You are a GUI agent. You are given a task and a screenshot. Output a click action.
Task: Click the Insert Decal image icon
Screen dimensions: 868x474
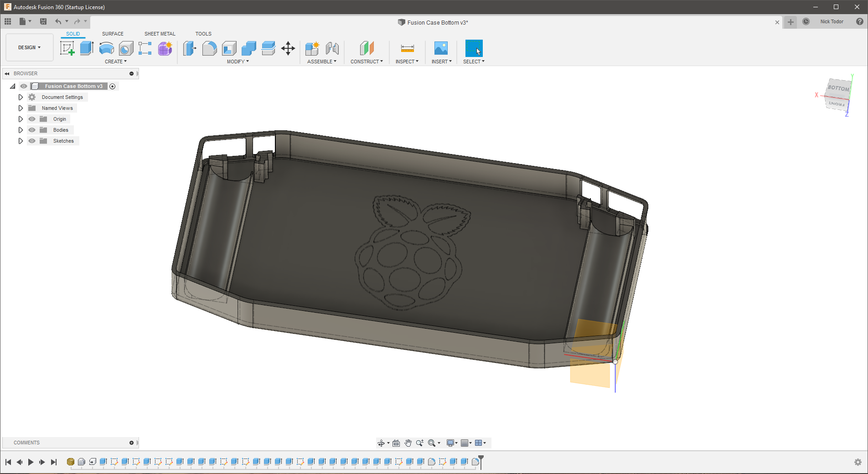click(x=441, y=48)
